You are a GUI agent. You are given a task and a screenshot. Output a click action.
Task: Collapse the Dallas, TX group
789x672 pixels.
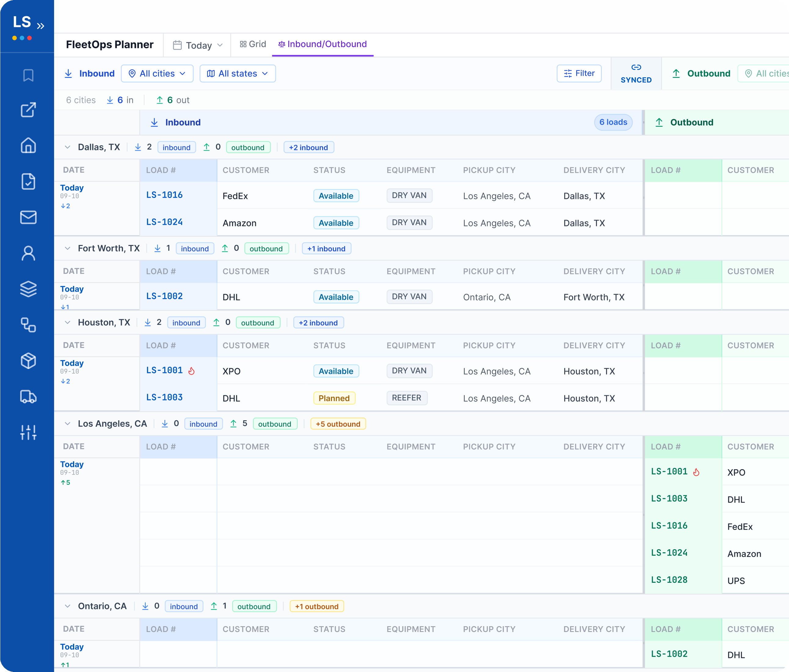coord(67,147)
